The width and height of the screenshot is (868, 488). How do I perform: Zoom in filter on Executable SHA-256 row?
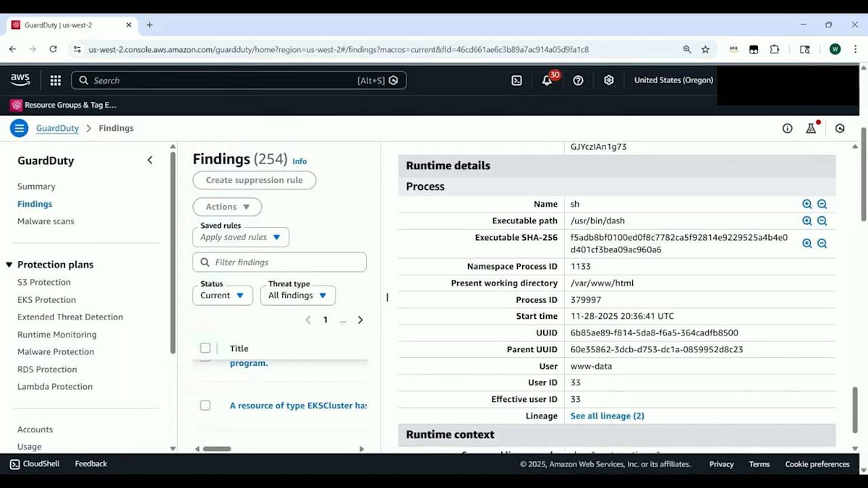807,244
